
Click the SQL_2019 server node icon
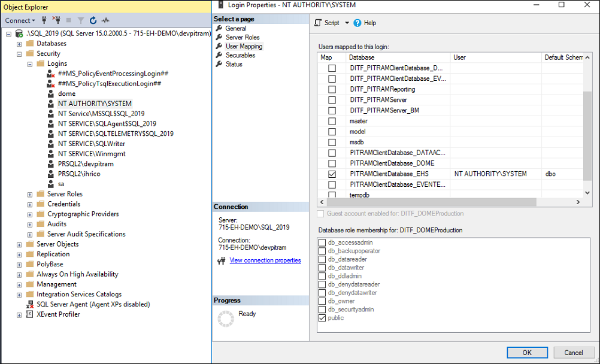[19, 34]
